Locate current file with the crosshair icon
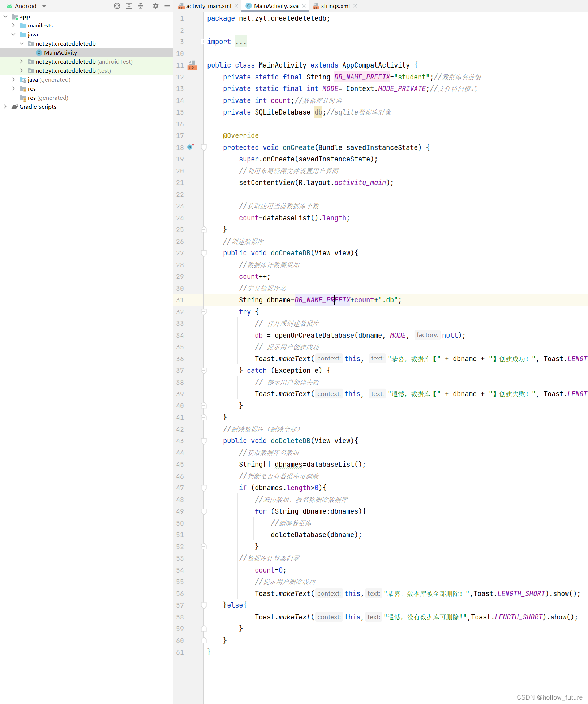Screen dimensions: 588x704 [117, 6]
